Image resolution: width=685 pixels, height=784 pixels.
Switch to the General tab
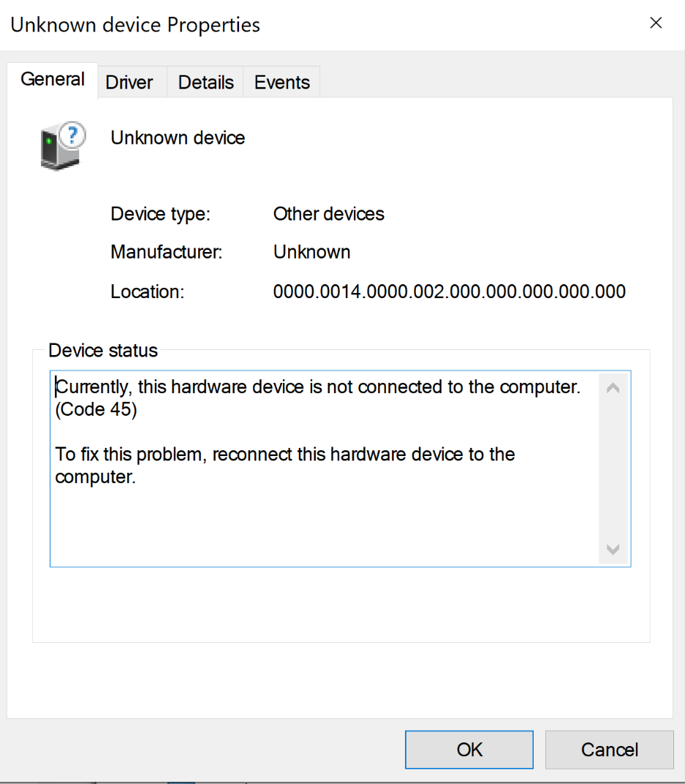(x=53, y=80)
